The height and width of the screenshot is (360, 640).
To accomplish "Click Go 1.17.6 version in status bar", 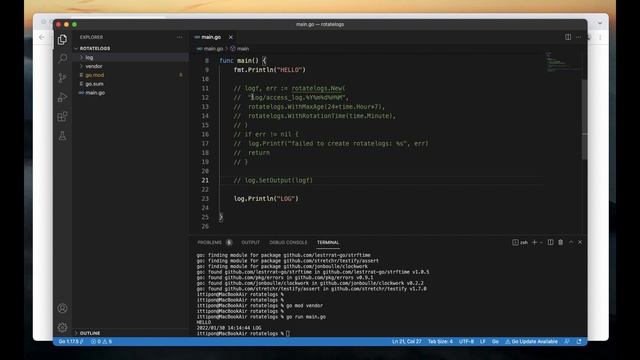I will click(x=71, y=342).
